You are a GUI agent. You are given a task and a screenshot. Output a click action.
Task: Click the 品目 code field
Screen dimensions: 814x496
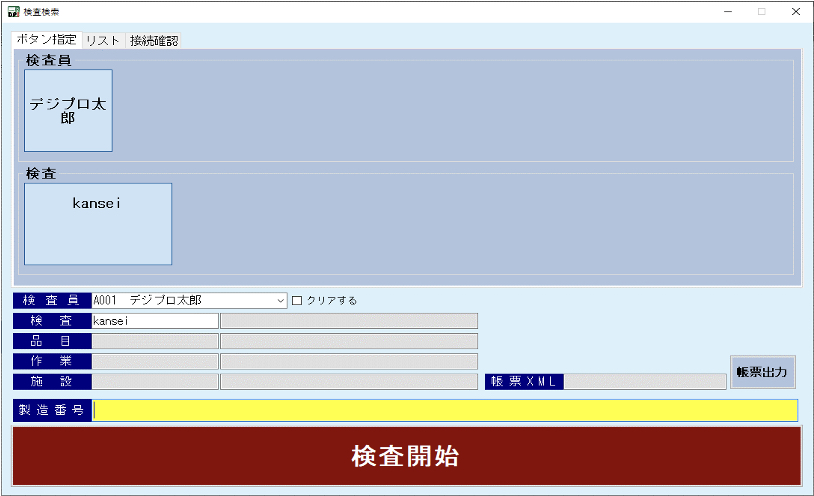(x=154, y=341)
